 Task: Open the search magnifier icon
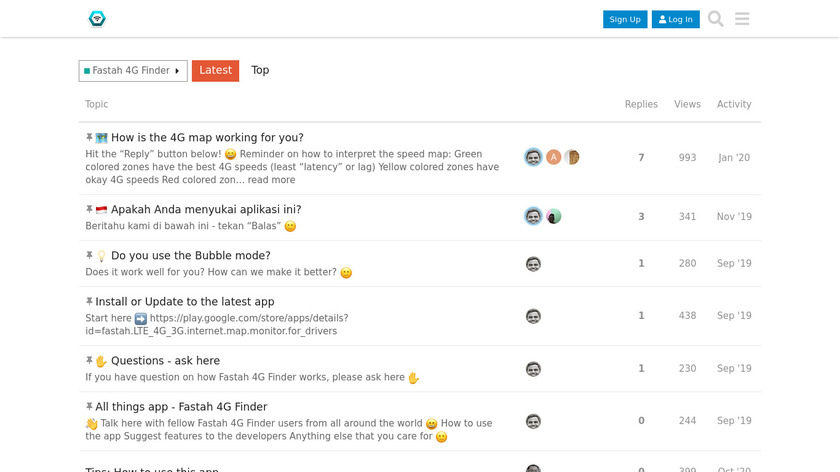pyautogui.click(x=715, y=19)
